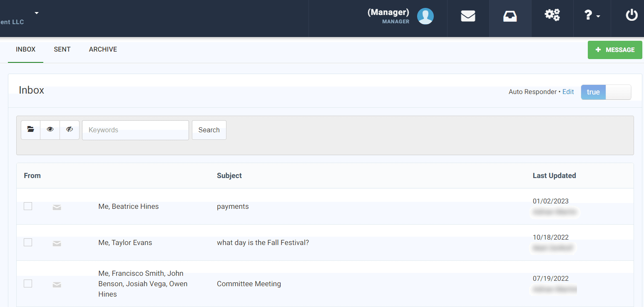Click the Last Updated column header

click(x=554, y=176)
